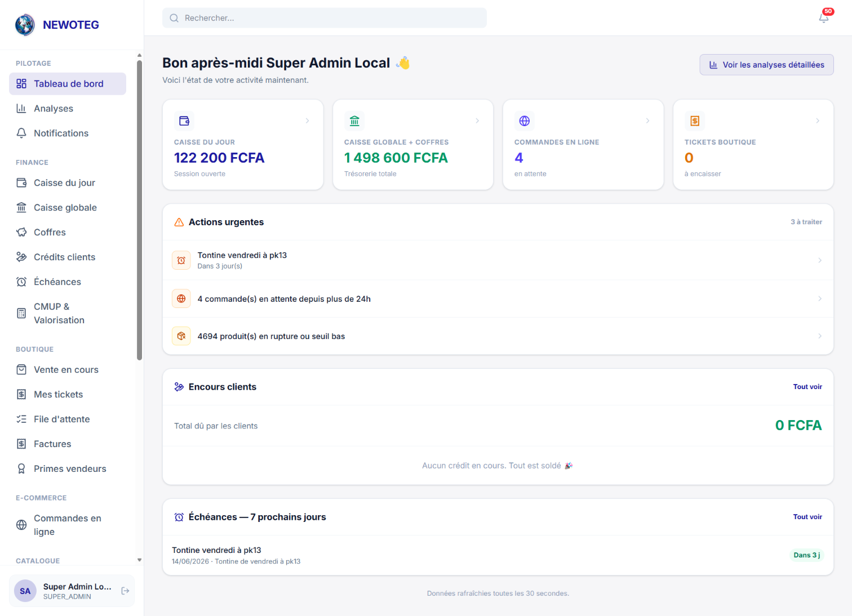Open the 4 commandes en attente chevron
The height and width of the screenshot is (616, 852).
pos(820,299)
